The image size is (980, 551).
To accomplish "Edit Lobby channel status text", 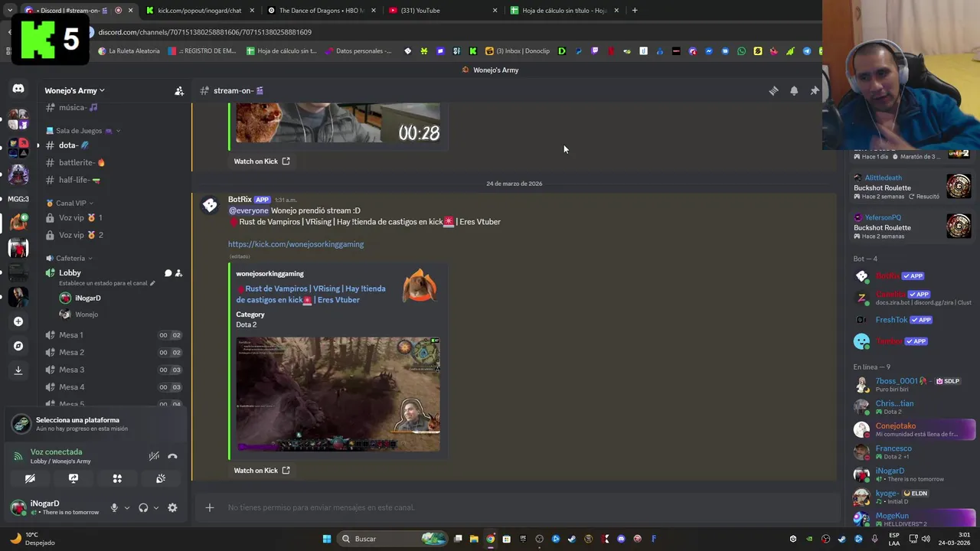I will pos(107,283).
